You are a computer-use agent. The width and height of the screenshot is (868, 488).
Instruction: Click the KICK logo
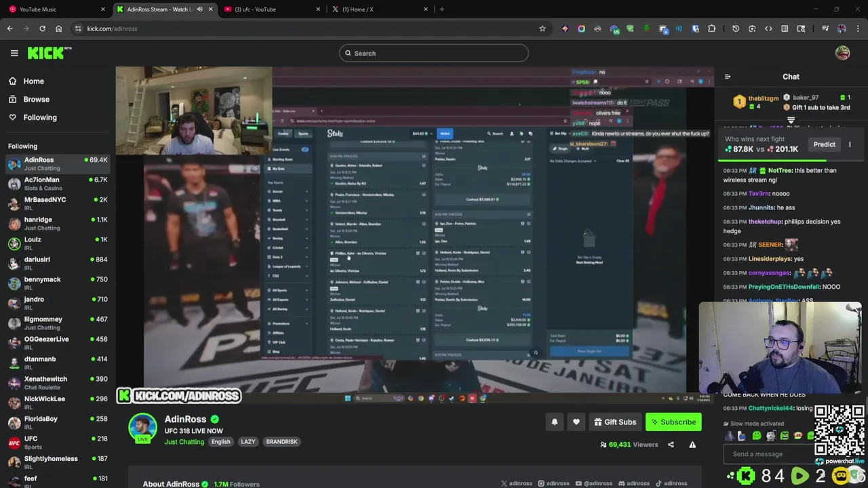(x=50, y=53)
